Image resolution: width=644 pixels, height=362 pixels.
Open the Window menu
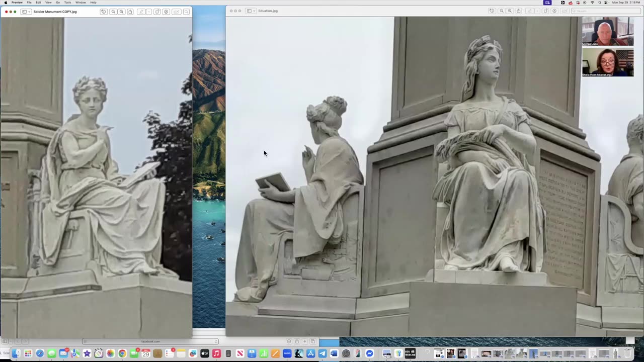point(80,3)
